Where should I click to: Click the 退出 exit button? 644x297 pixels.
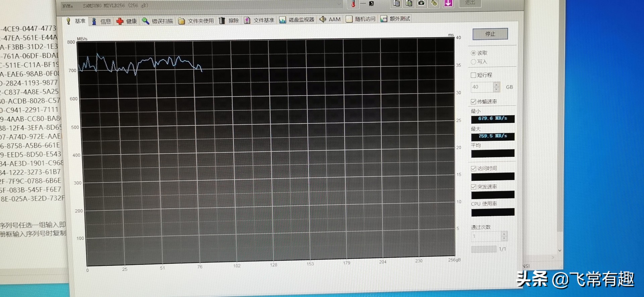469,3
